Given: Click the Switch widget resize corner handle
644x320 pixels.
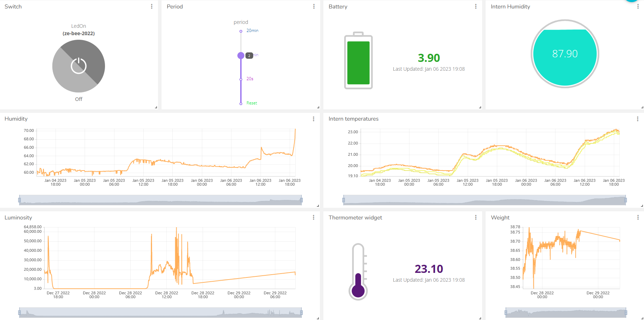Looking at the screenshot, I should [156, 107].
